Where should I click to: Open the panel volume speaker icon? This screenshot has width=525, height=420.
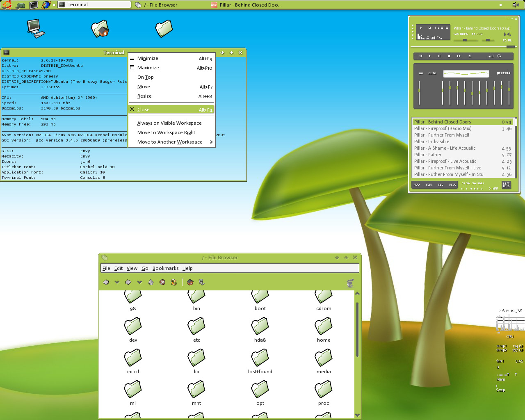[516, 5]
